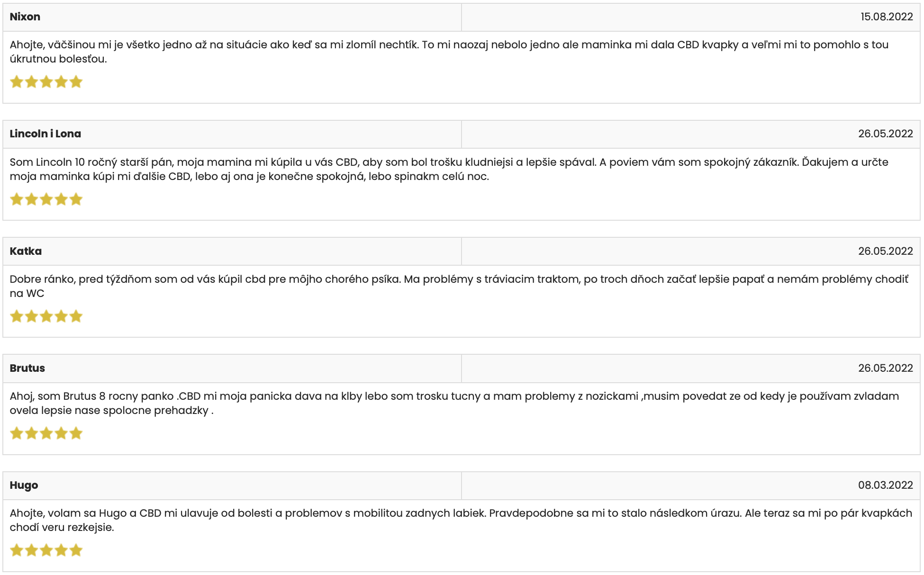Click the date 08.03.2022 on Hugo's review
Screen dimensions: 924x575
click(x=885, y=485)
